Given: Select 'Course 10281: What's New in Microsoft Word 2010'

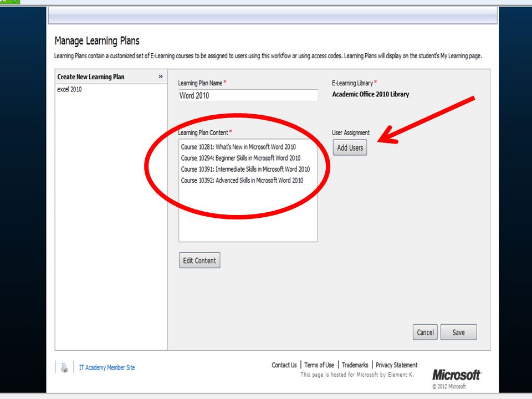Looking at the screenshot, I should point(238,147).
